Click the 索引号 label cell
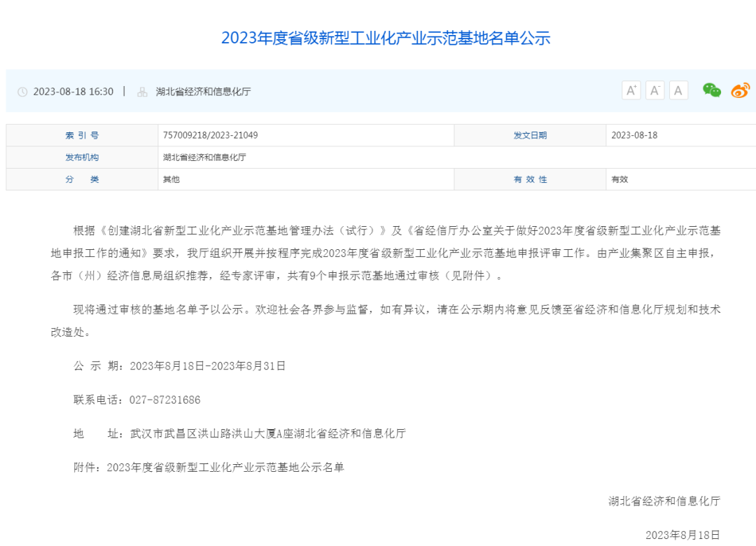The image size is (756, 546). (x=82, y=135)
